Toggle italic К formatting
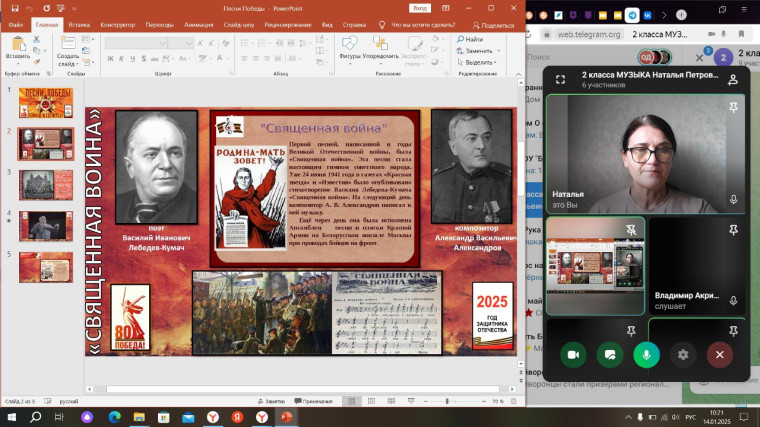This screenshot has width=760, height=427. coord(121,59)
